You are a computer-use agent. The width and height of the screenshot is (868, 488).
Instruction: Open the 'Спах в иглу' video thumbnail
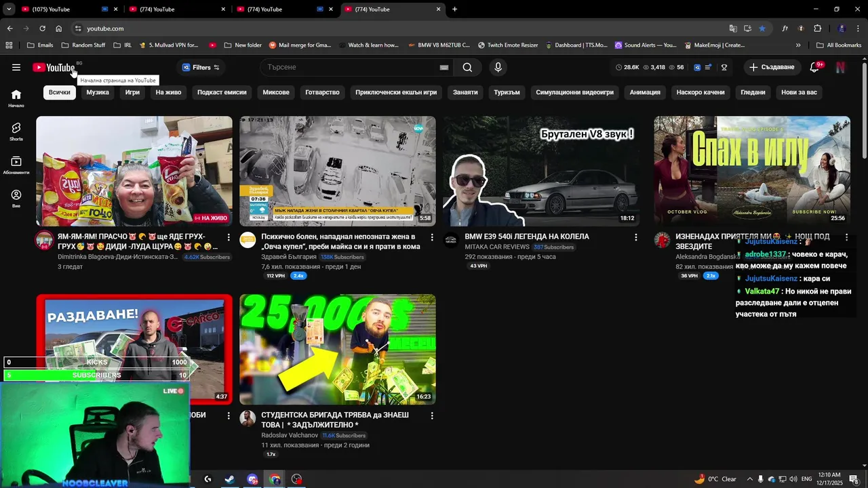[x=752, y=171]
